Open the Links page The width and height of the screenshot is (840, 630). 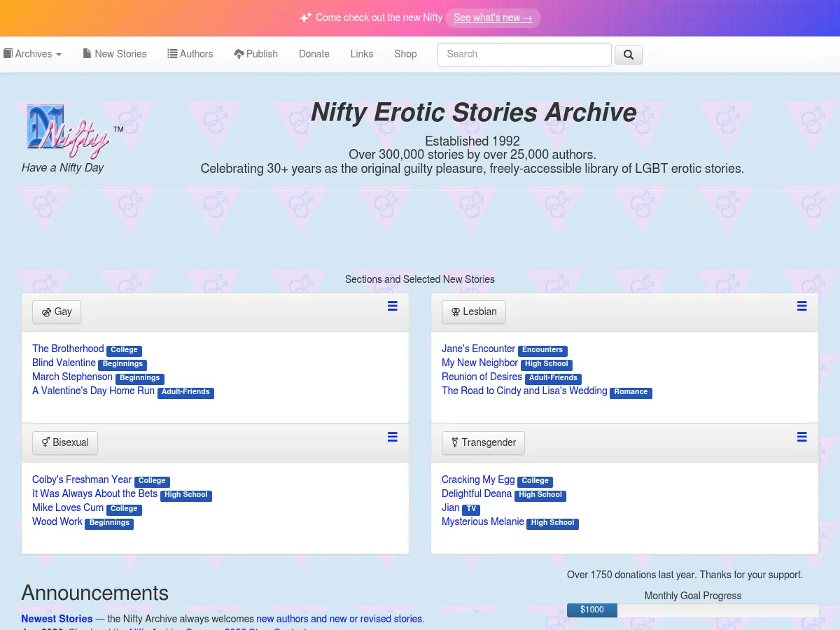(x=362, y=54)
